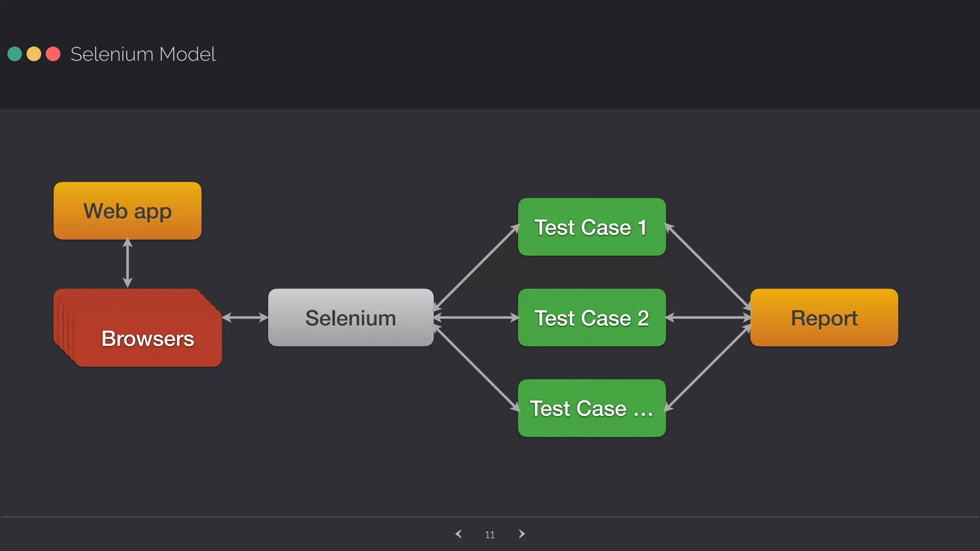The width and height of the screenshot is (980, 551).
Task: Click the red dot in the header
Action: [x=53, y=54]
